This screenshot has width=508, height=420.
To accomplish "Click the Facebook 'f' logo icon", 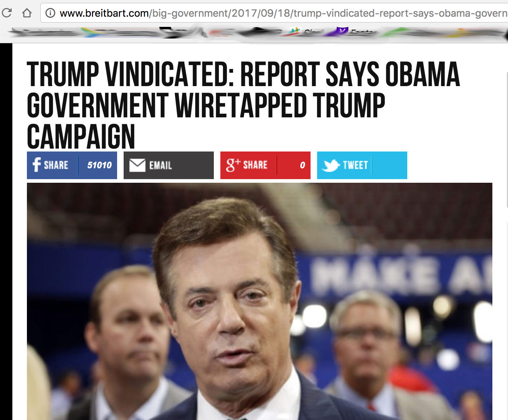I will coord(36,165).
